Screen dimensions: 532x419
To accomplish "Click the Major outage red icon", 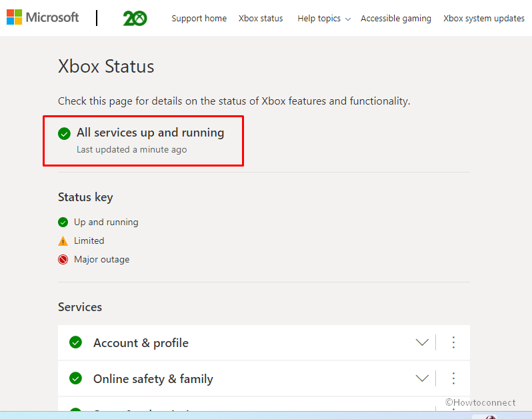I will pyautogui.click(x=63, y=260).
